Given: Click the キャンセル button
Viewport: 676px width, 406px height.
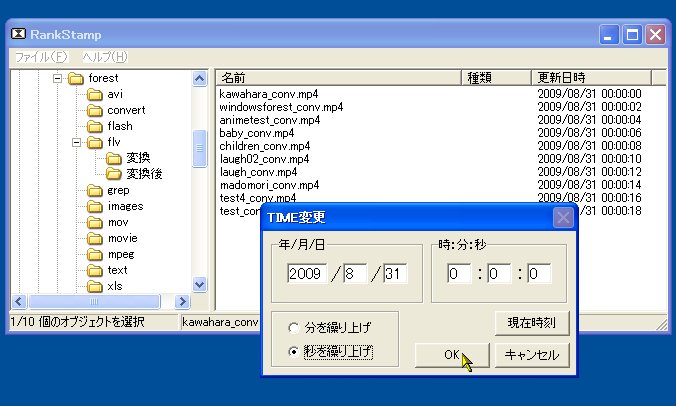Looking at the screenshot, I should (x=532, y=355).
